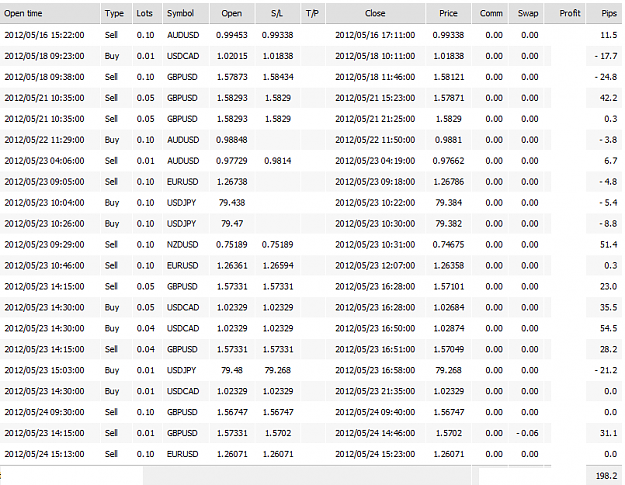Click swap value -0.06
This screenshot has width=625, height=485.
click(x=527, y=433)
